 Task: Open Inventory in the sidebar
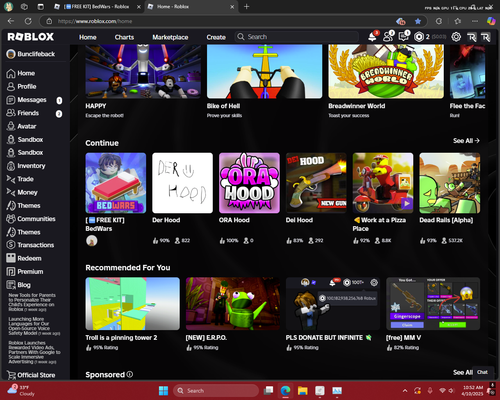tap(26, 166)
